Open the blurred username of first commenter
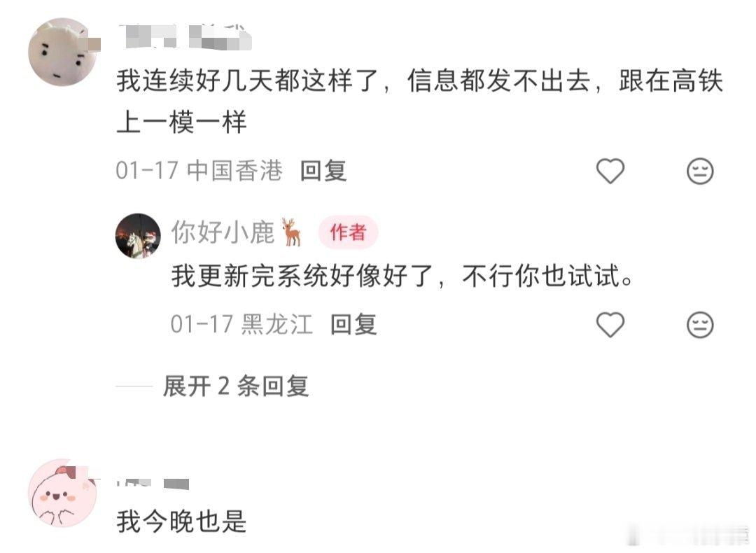The height and width of the screenshot is (553, 756). point(185,36)
